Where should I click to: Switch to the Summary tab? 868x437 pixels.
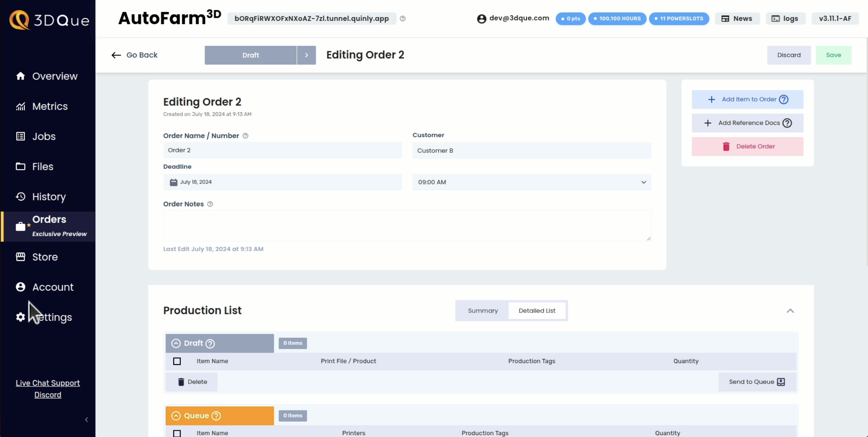(483, 310)
